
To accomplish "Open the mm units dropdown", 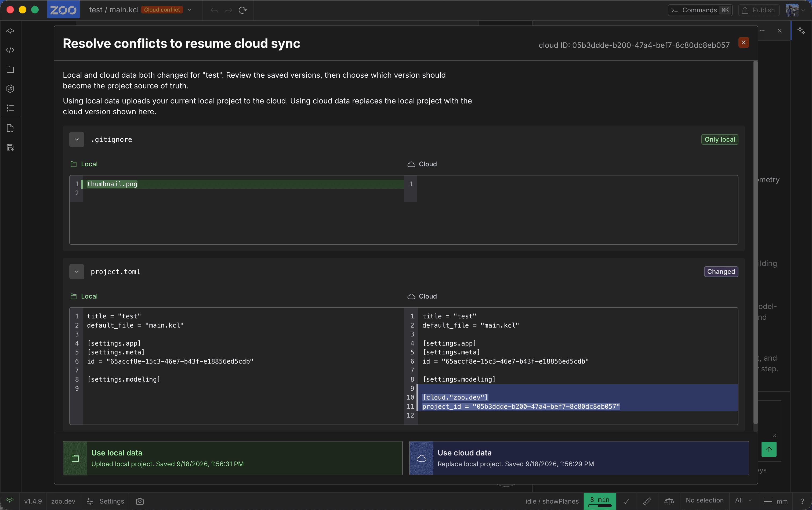I will point(775,501).
